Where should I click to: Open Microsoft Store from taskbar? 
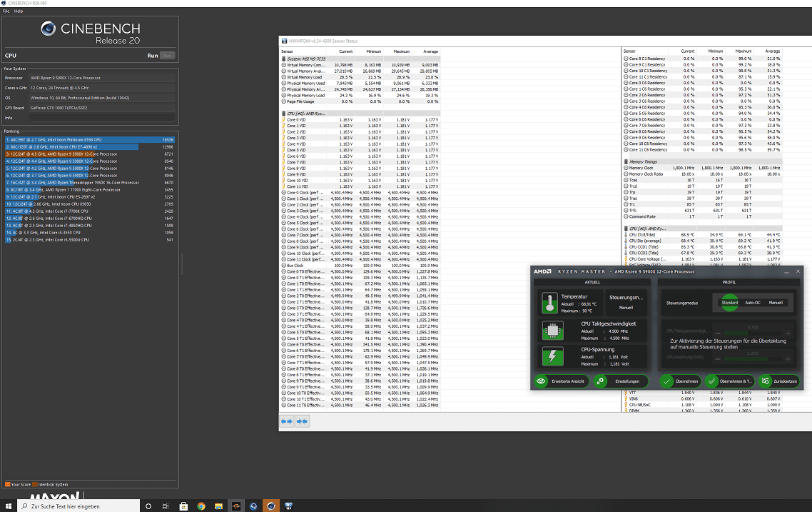pos(183,506)
